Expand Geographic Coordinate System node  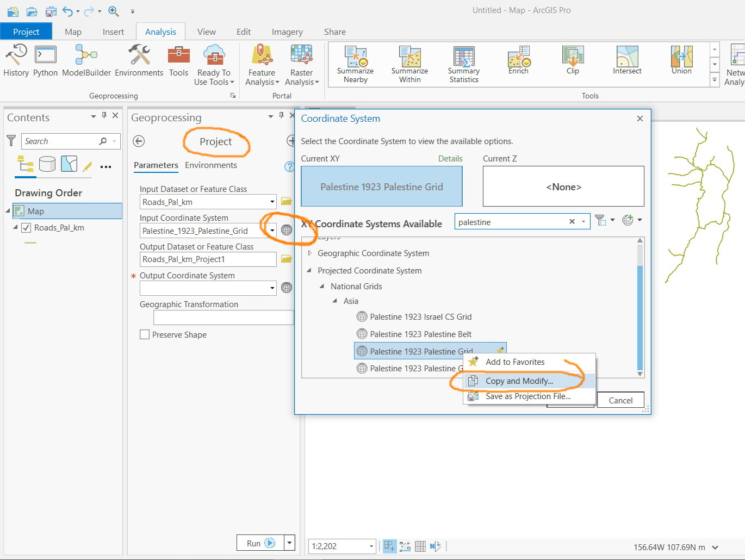[x=310, y=253]
